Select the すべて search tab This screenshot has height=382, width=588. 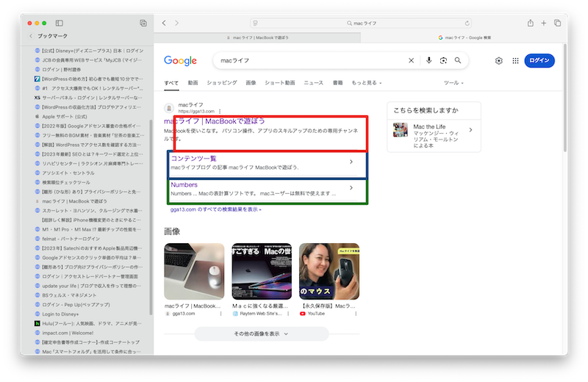(171, 83)
